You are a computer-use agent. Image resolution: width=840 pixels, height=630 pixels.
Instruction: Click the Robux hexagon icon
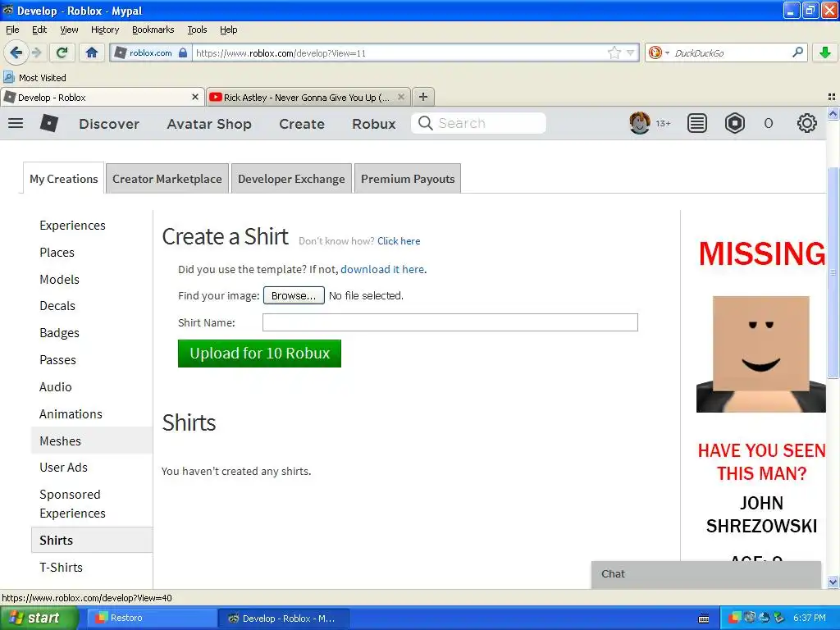pyautogui.click(x=734, y=123)
